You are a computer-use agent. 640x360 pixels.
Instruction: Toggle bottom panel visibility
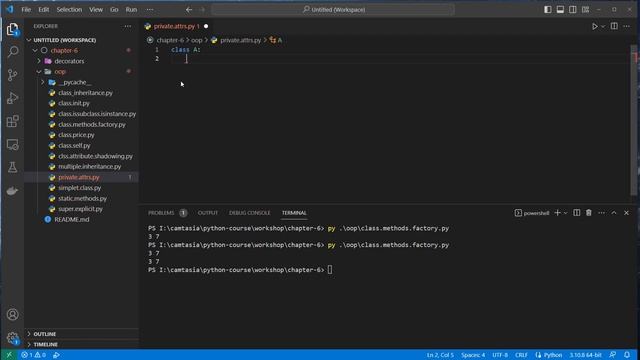point(560,9)
